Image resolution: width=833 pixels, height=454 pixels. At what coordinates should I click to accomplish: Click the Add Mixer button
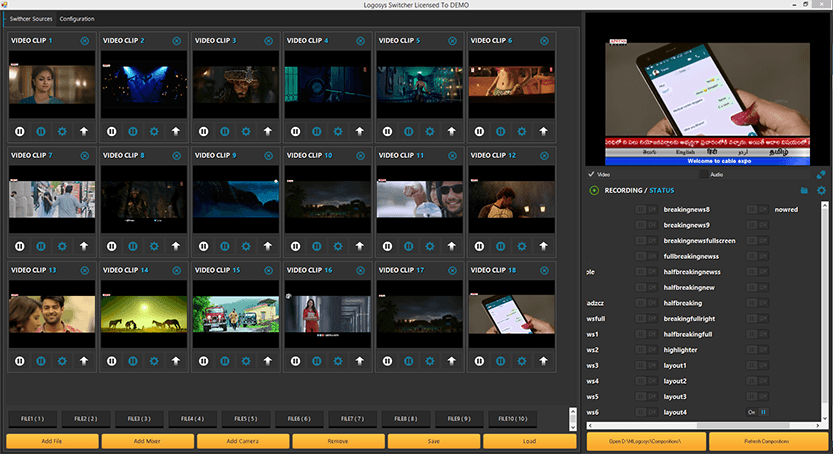click(147, 441)
